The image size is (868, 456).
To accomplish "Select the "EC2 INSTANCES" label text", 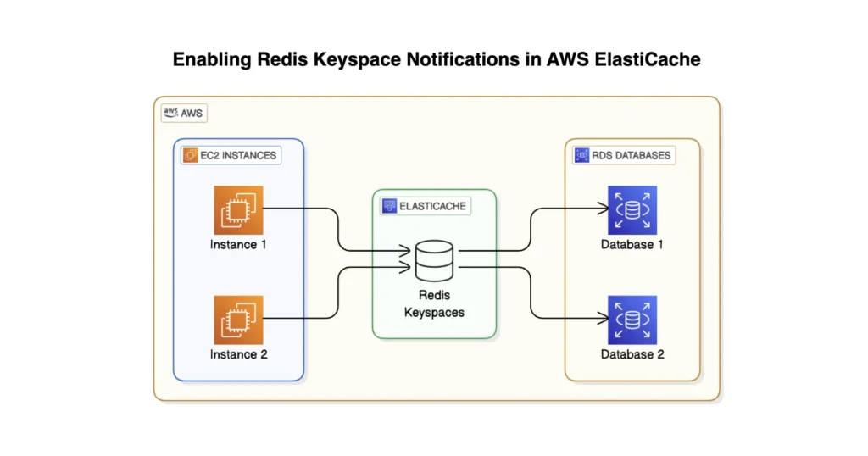I will (238, 155).
